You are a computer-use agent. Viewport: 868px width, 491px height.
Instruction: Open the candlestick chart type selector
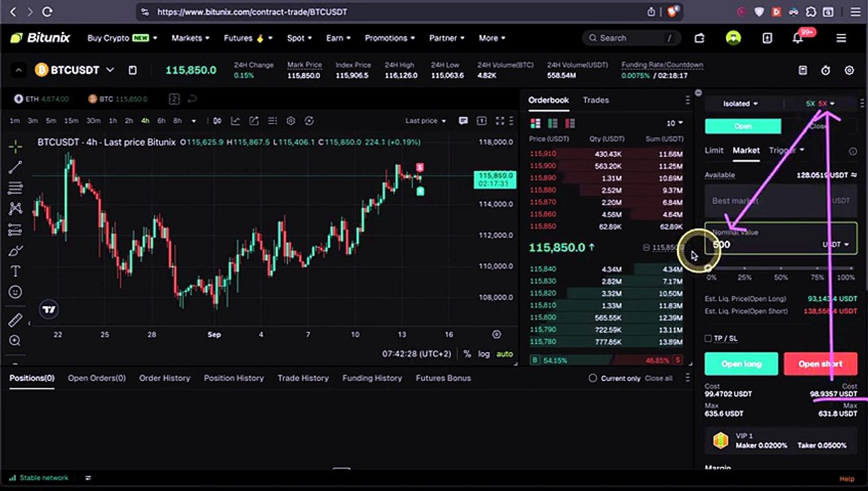pyautogui.click(x=217, y=121)
